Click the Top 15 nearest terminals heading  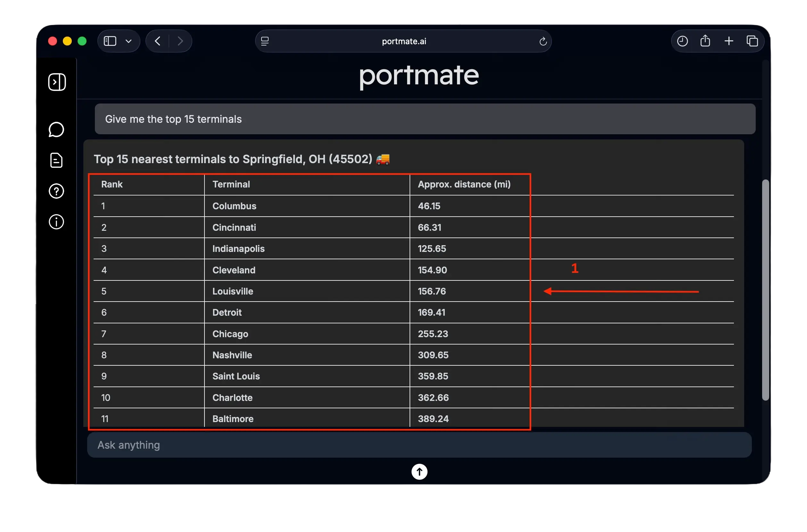[242, 159]
